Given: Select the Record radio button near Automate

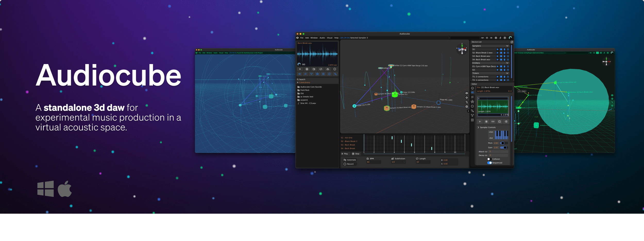Looking at the screenshot, I should pyautogui.click(x=345, y=164).
